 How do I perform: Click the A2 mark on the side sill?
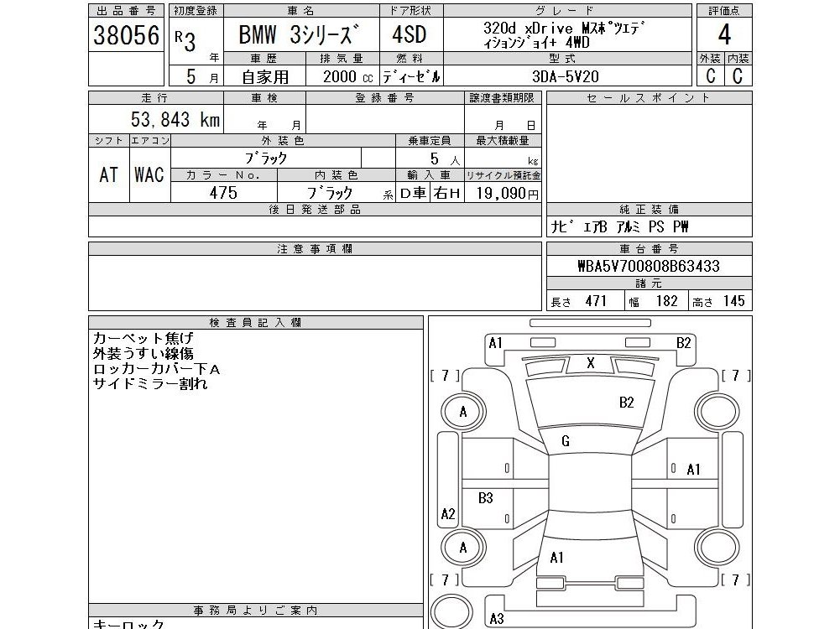[x=448, y=514]
